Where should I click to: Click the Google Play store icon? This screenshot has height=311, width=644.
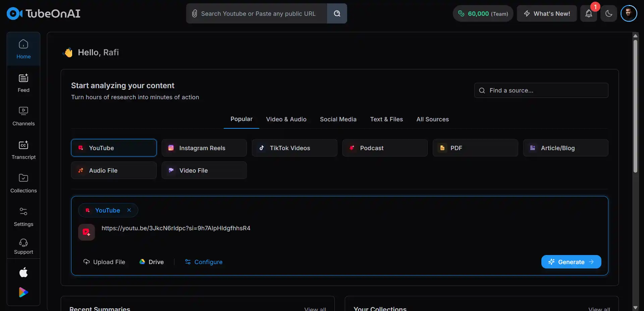click(x=23, y=292)
